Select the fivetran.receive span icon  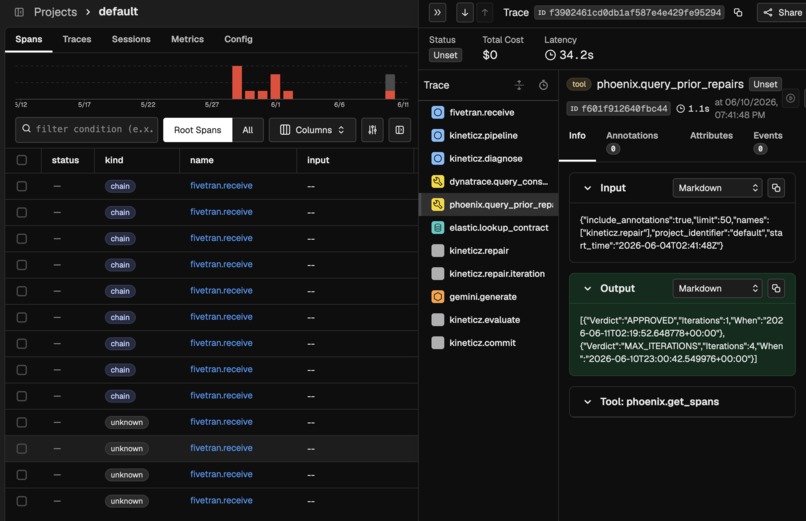437,113
